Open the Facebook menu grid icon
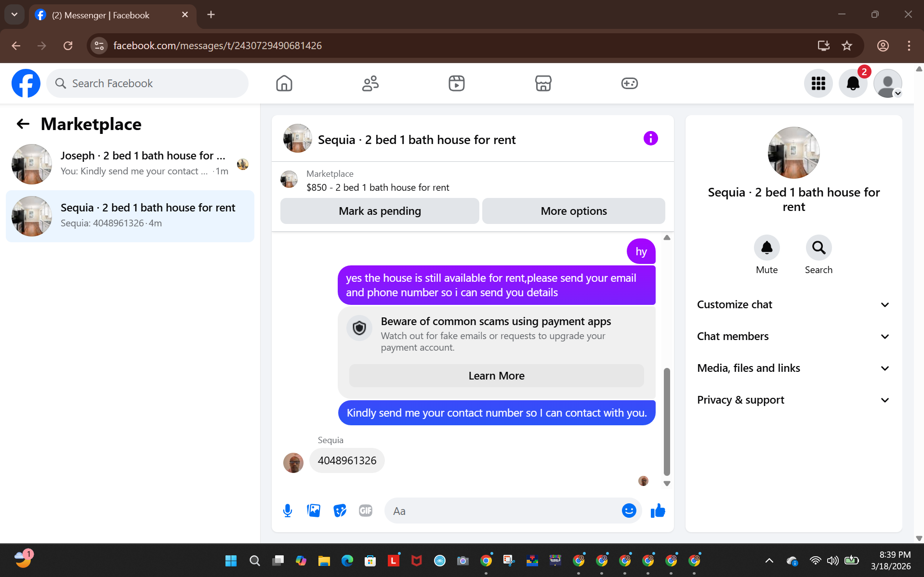This screenshot has height=577, width=924. (x=818, y=83)
